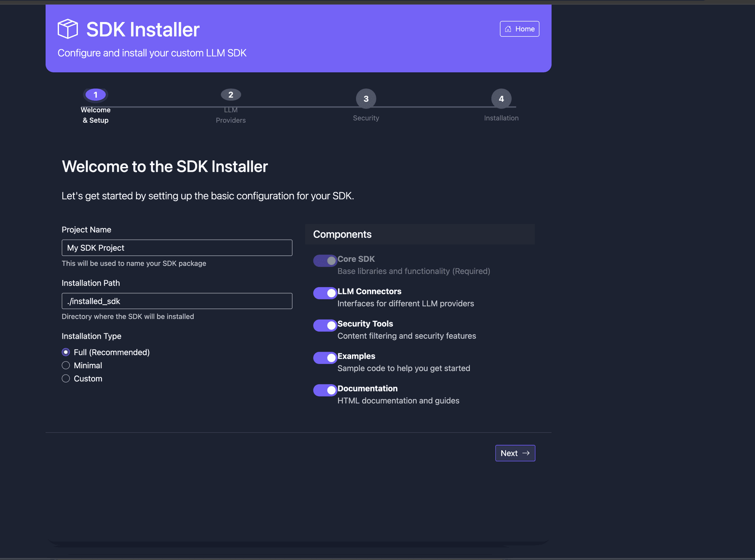This screenshot has width=755, height=560.
Task: Click the Security step label
Action: 366,118
